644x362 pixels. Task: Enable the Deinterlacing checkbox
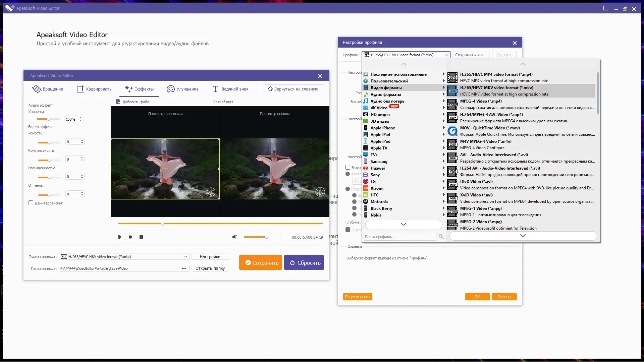point(31,203)
